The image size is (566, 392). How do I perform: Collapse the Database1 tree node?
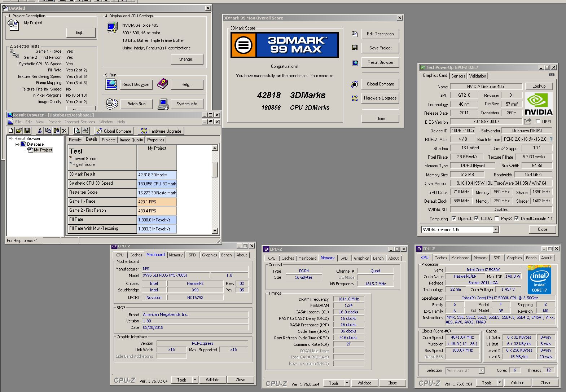(17, 144)
